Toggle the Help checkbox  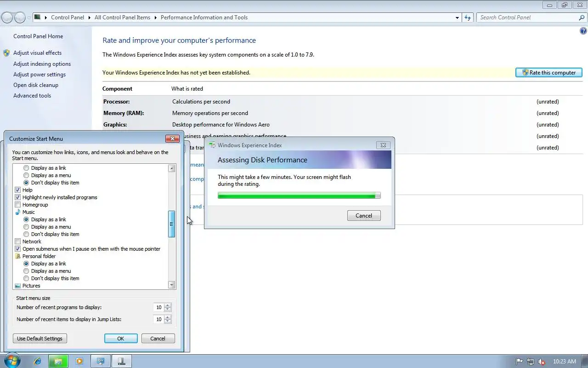tap(18, 190)
